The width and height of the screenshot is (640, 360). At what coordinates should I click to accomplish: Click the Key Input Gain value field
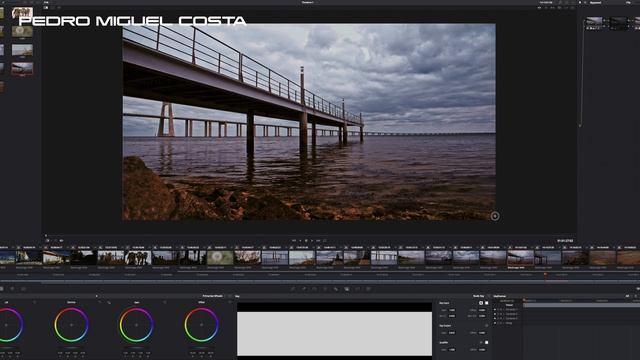click(x=452, y=310)
